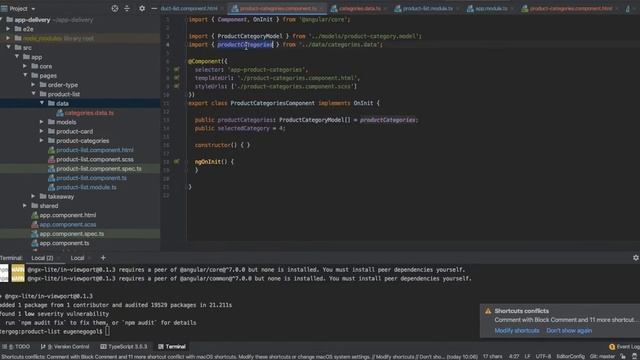Image resolution: width=640 pixels, height=360 pixels.
Task: Expand the node_modules folder
Action: pos(8,38)
